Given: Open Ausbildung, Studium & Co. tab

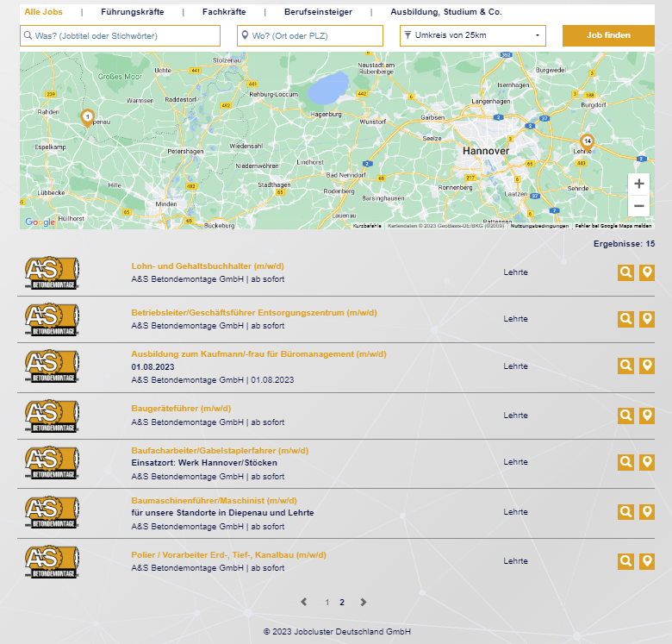Looking at the screenshot, I should click(x=445, y=12).
